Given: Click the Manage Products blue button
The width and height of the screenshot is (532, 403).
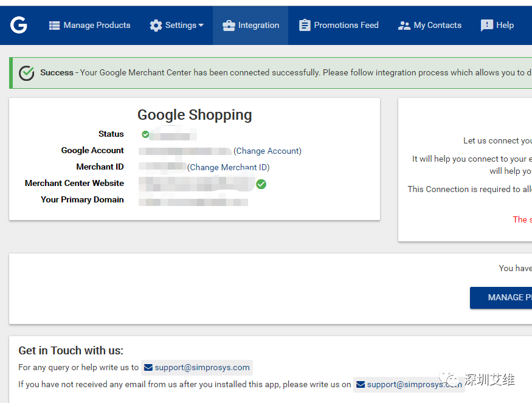Looking at the screenshot, I should (x=501, y=297).
